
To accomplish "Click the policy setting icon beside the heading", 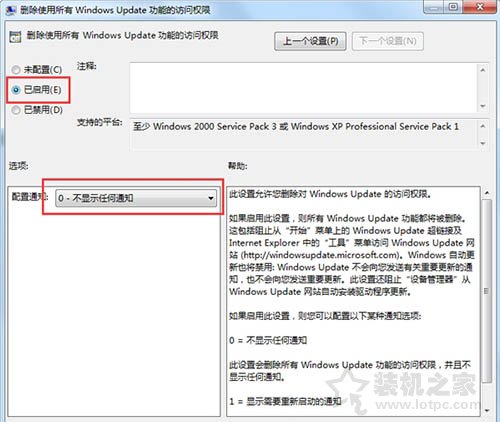I will click(x=15, y=36).
